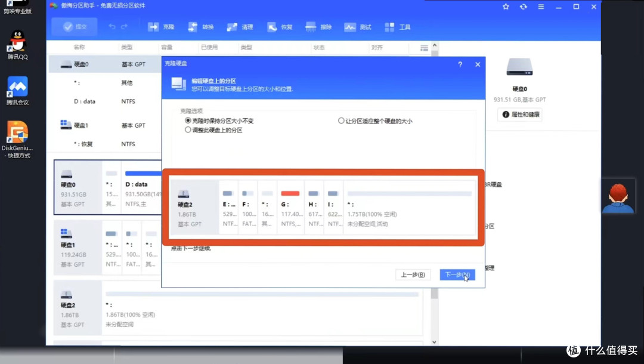Screen dimensions: 644x364
Task: Click 硬盘2 disk icon in clone dialog
Action: pyautogui.click(x=183, y=194)
